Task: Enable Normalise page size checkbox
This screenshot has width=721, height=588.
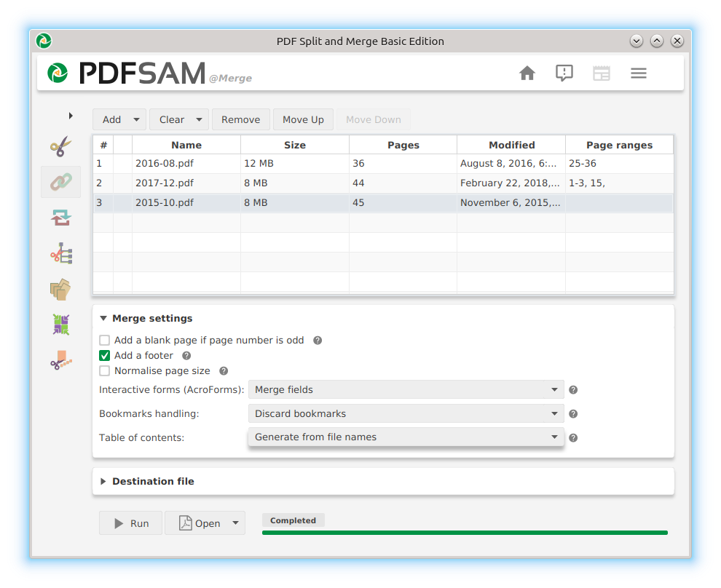Action: coord(104,370)
